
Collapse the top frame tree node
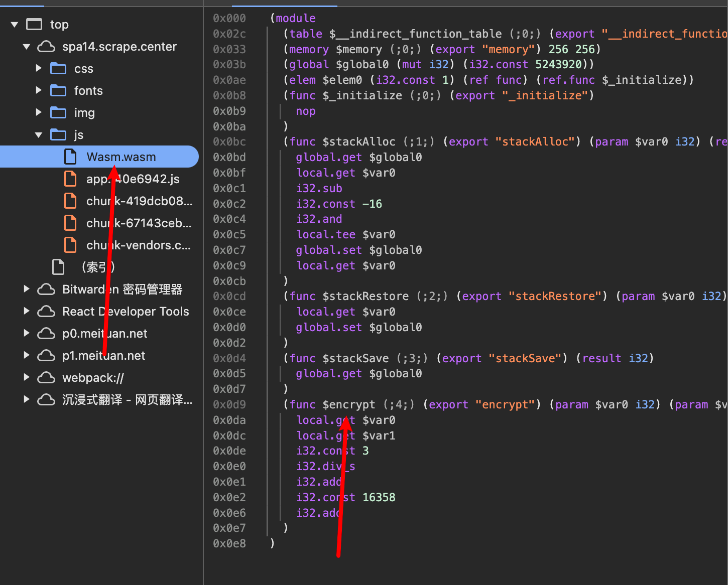point(15,25)
